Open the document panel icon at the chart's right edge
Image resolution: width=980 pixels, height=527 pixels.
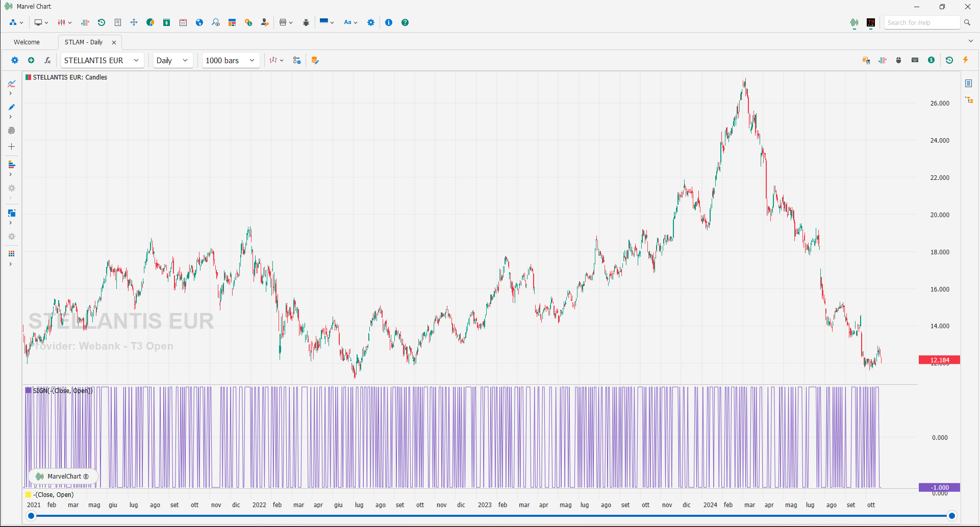pyautogui.click(x=969, y=83)
